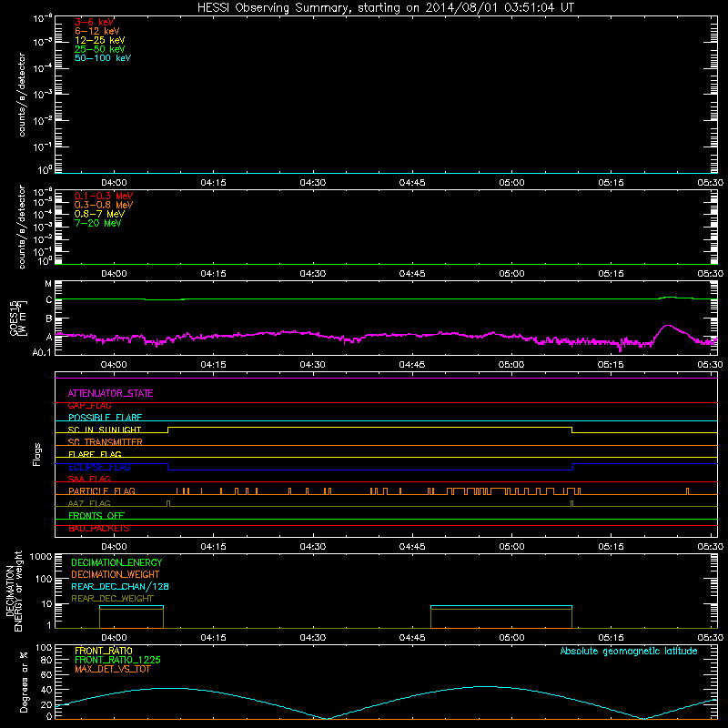
Task: Select the cyan 50-100 keV legend label
Action: pos(103,58)
